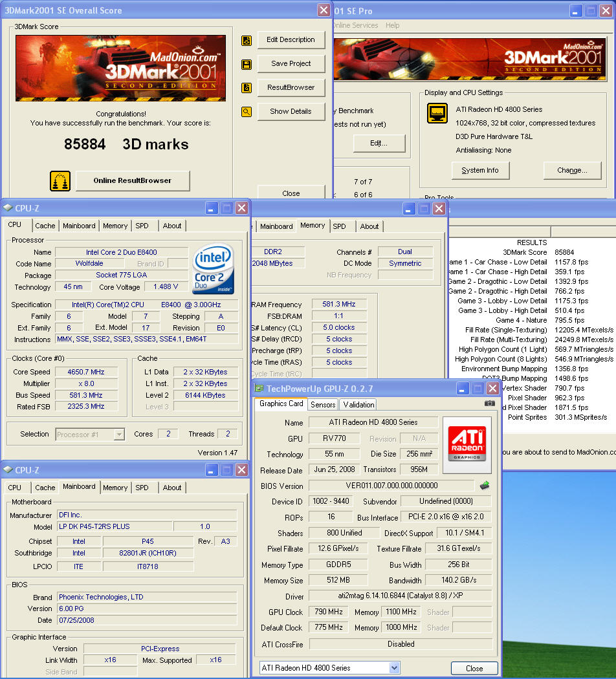Click the bottom CPU-Z title bar icon

coord(8,469)
